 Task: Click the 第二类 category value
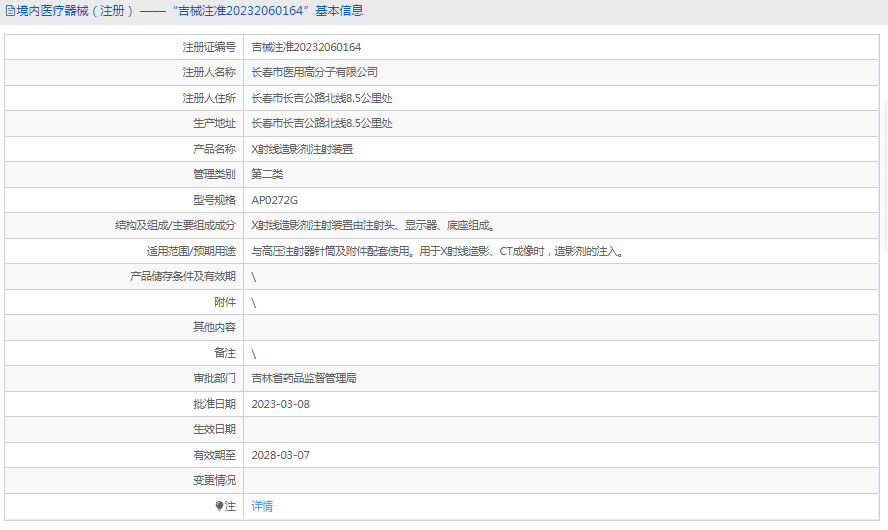click(x=267, y=174)
